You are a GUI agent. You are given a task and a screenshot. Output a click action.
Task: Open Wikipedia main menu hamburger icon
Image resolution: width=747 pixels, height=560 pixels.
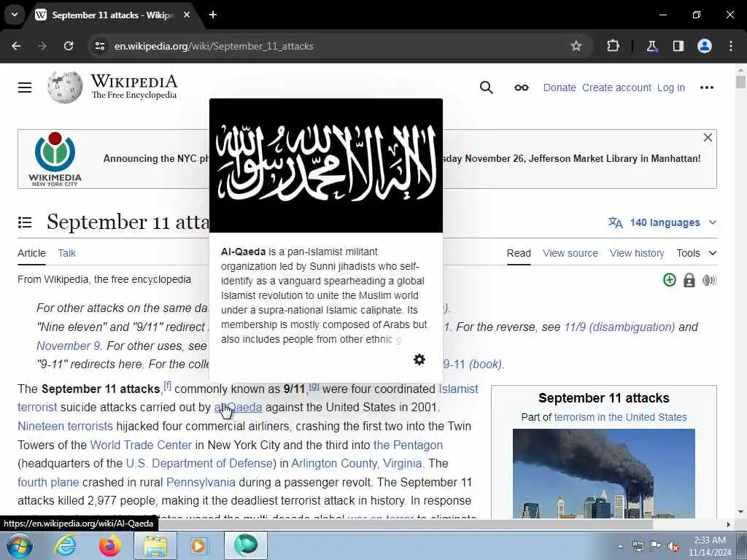pos(25,87)
